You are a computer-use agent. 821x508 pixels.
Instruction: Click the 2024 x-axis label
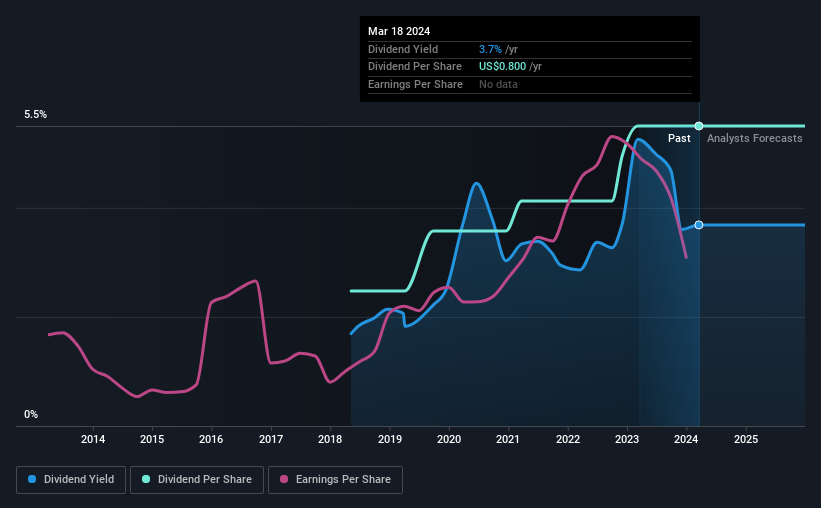click(x=686, y=439)
